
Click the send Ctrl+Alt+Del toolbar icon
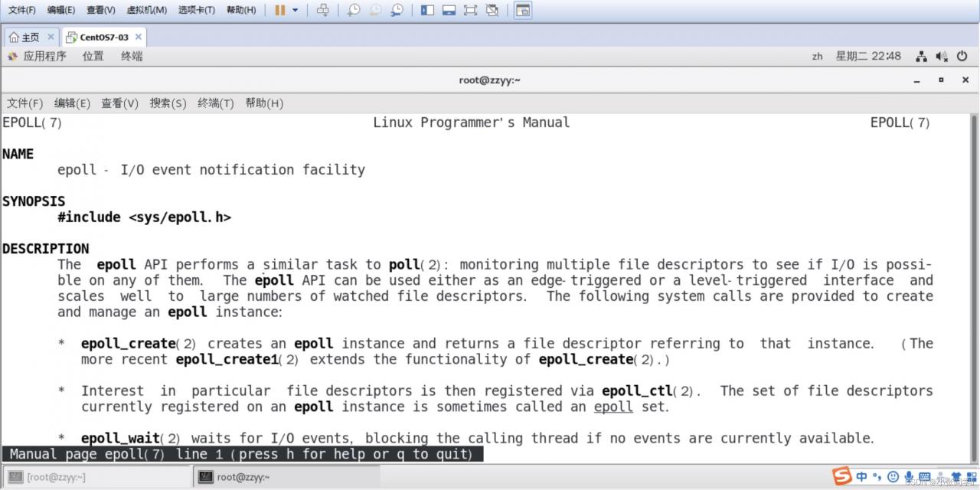tap(323, 10)
